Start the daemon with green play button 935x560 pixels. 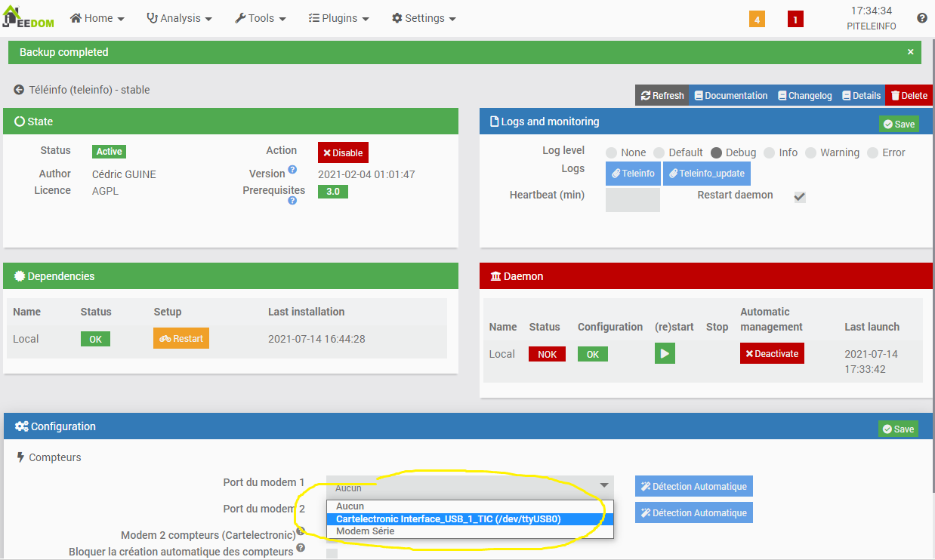(665, 353)
